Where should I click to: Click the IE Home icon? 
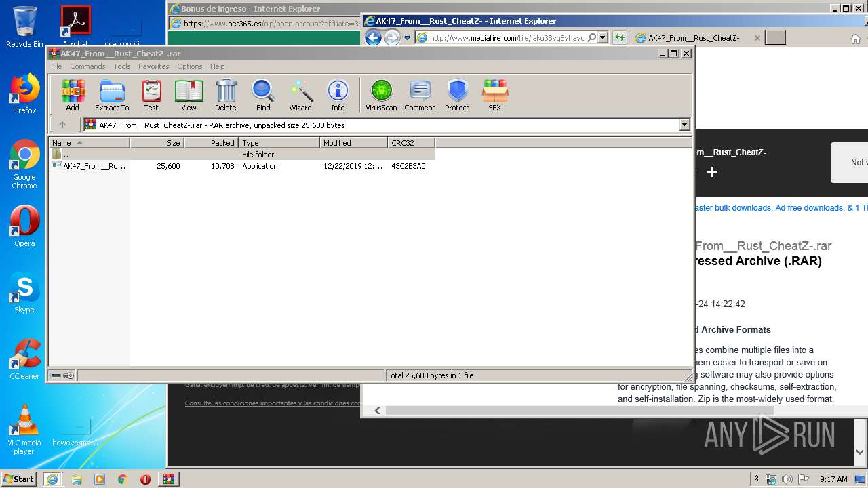point(856,39)
